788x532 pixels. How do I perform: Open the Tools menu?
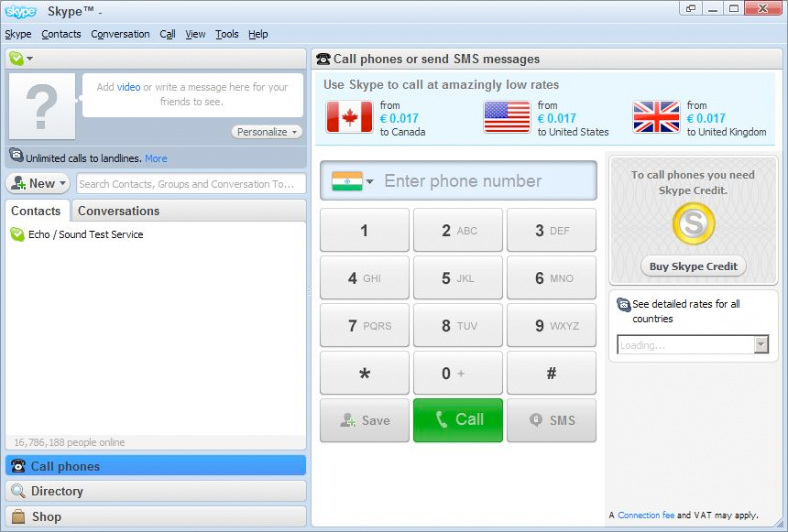click(226, 34)
